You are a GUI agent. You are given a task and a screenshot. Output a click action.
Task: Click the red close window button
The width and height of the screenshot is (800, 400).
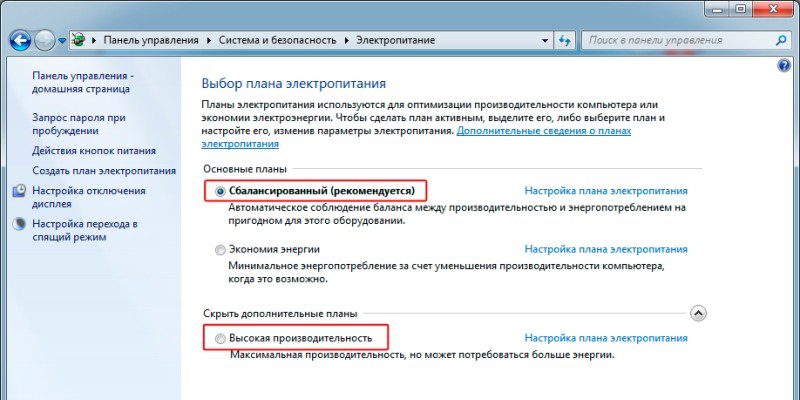click(x=774, y=8)
